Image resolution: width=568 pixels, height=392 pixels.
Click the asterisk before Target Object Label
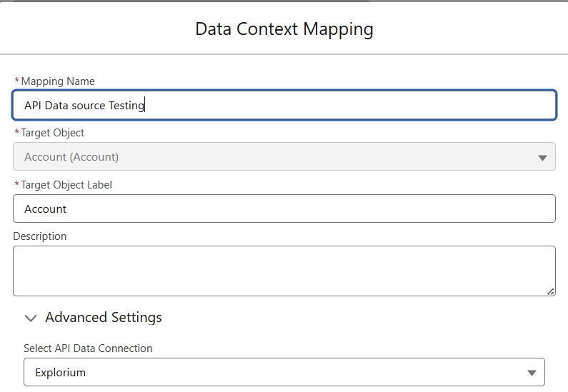[16, 185]
